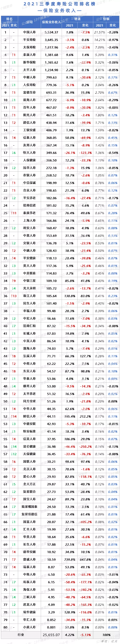Click the company name 鼎诚人寿
The width and height of the screenshot is (120, 644).
point(30,560)
